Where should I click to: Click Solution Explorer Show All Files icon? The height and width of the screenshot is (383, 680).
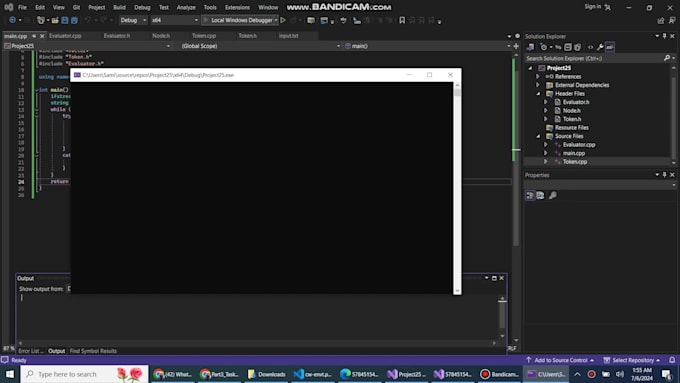(577, 47)
